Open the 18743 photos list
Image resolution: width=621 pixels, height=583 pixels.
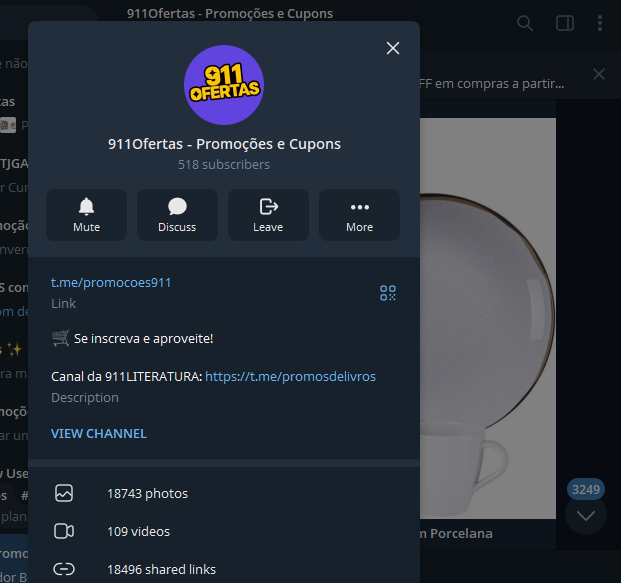click(x=224, y=493)
